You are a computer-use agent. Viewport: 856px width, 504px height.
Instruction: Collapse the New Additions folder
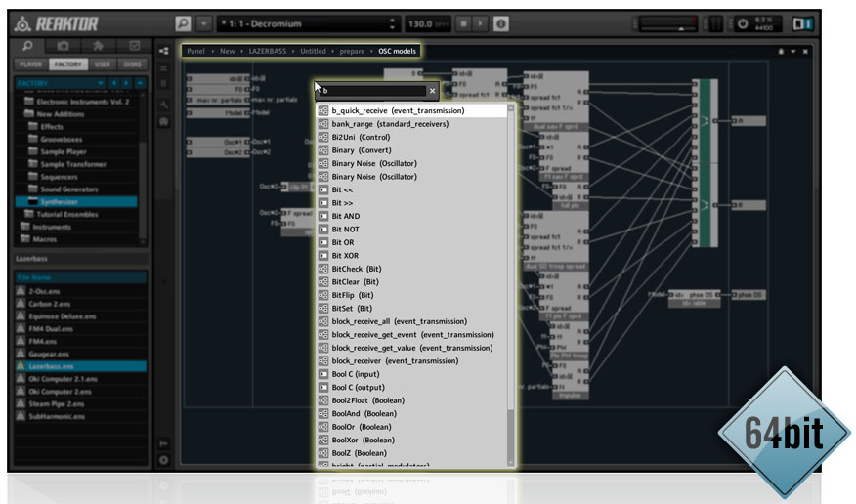click(55, 114)
